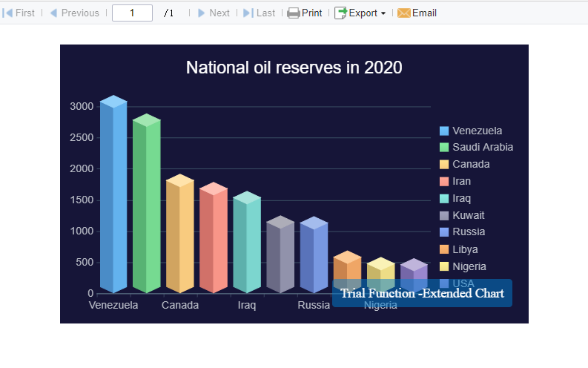Select the tall blue Venezuela bar

[x=113, y=194]
